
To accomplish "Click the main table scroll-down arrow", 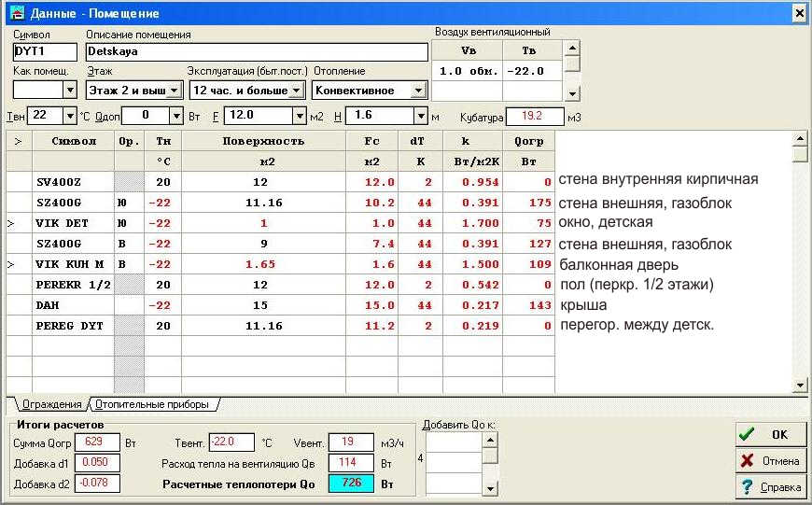I will [800, 385].
